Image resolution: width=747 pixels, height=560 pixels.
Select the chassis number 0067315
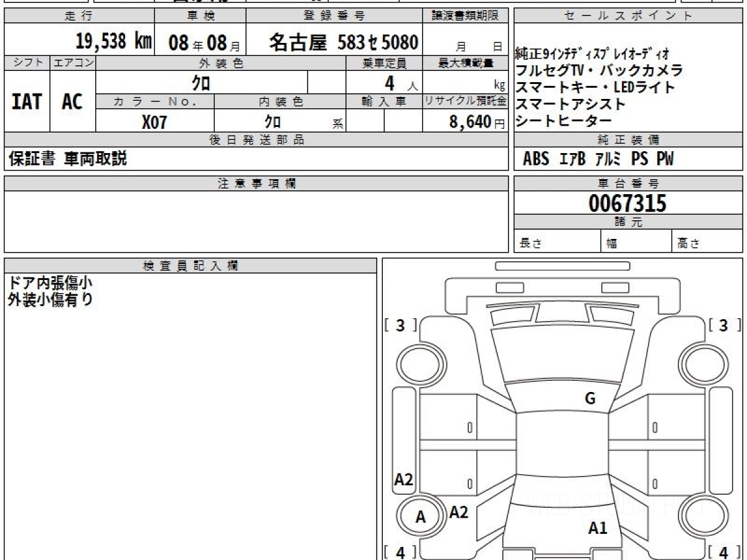click(627, 203)
